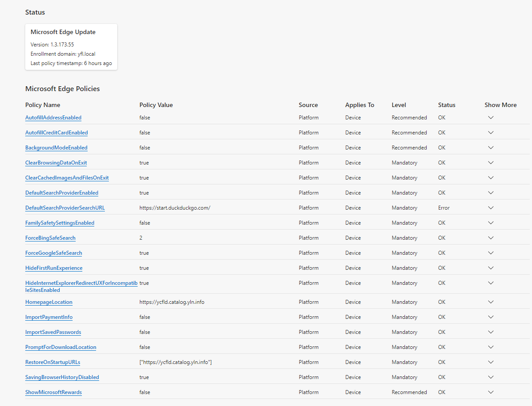
Task: Open the RestoreOnStartupURLs policy link
Action: pyautogui.click(x=53, y=362)
